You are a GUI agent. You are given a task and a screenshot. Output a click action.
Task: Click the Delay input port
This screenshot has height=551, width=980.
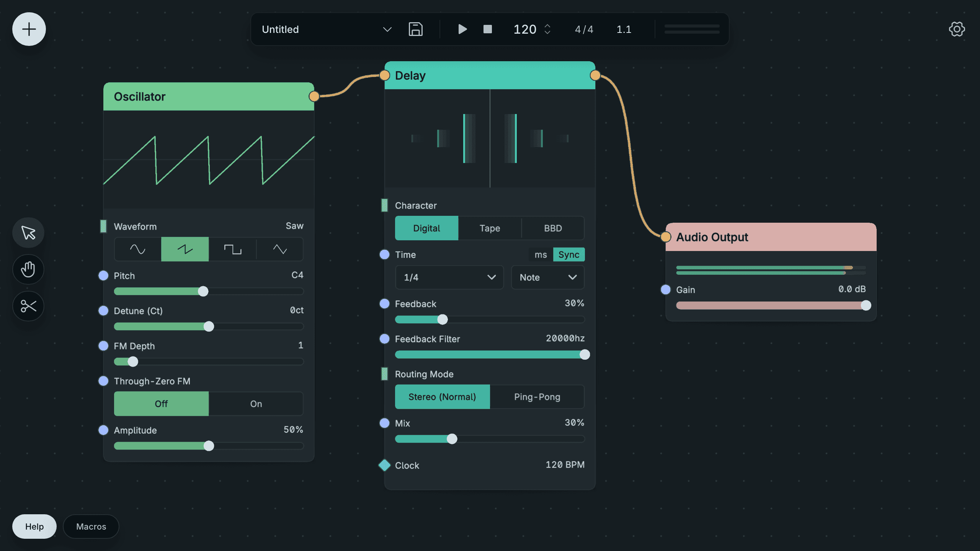[384, 75]
